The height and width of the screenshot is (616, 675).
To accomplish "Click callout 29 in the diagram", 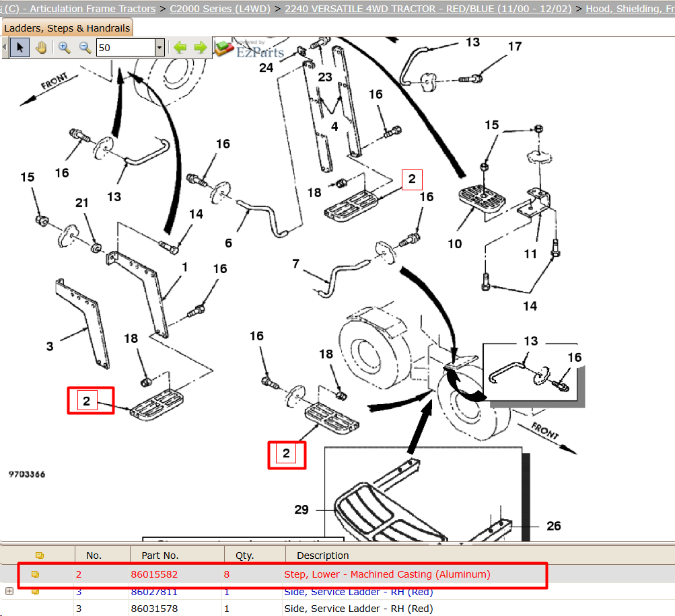I will 301,510.
